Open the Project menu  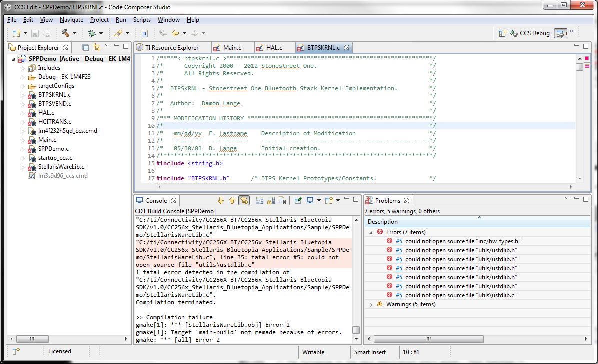click(x=99, y=20)
